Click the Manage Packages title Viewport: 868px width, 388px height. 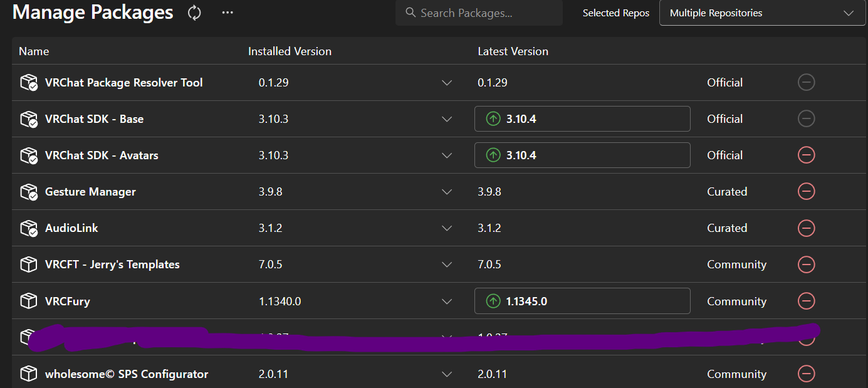(93, 12)
